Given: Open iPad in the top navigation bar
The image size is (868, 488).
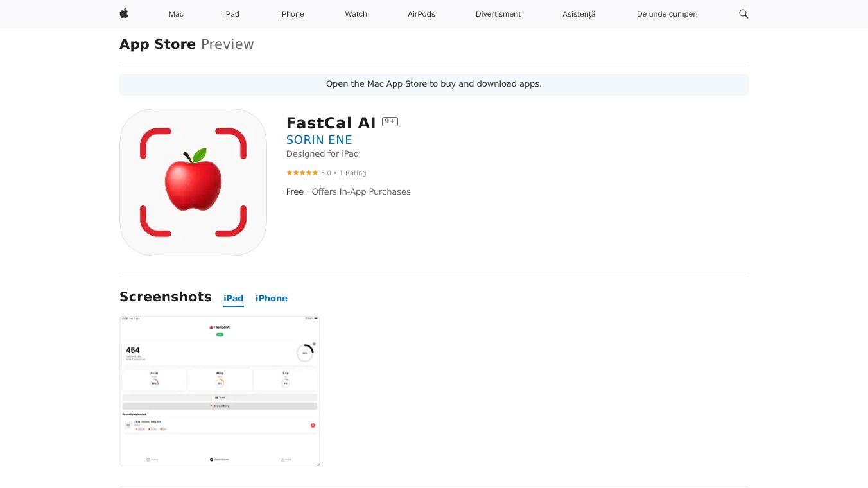Looking at the screenshot, I should coord(232,14).
